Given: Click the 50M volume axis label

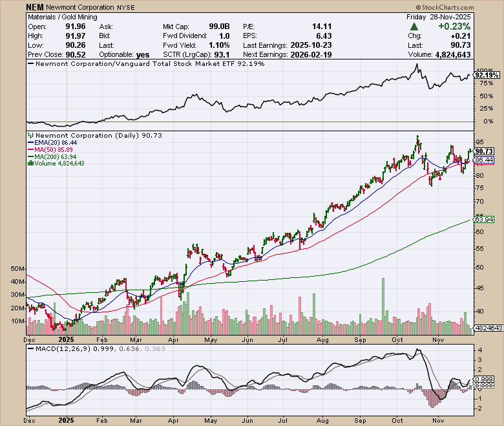Looking at the screenshot, I should (17, 268).
